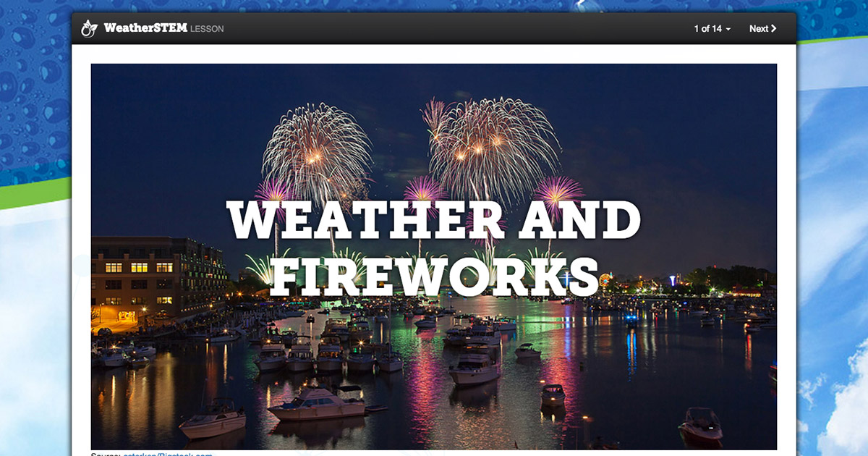Advance to the next slide with Next
Viewport: 868px width, 456px height.
pos(759,28)
